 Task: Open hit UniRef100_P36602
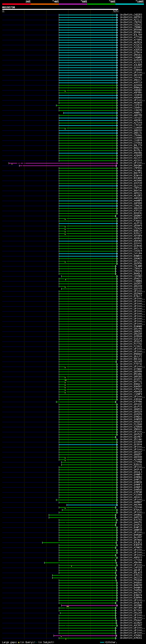131,221
